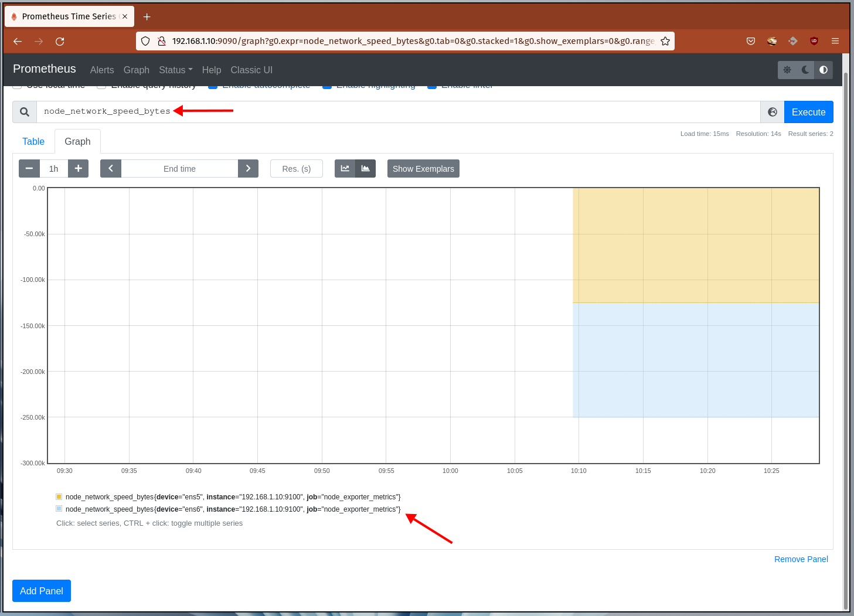Switch to the Table tab

tap(33, 142)
